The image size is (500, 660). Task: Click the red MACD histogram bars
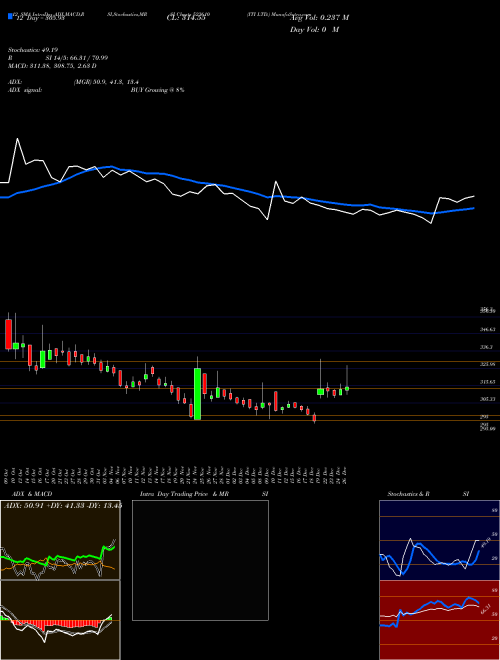55,624
